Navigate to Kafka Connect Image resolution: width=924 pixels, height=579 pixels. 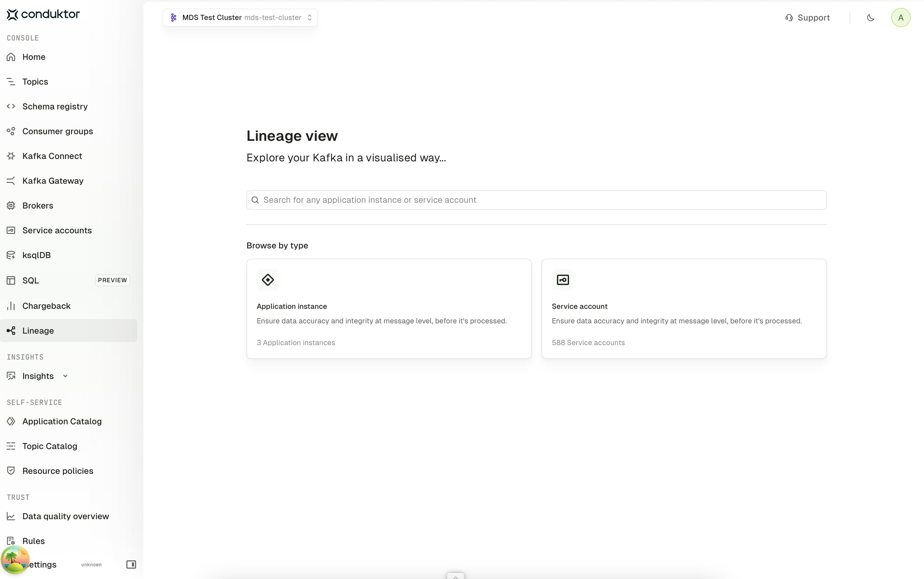click(x=69, y=156)
